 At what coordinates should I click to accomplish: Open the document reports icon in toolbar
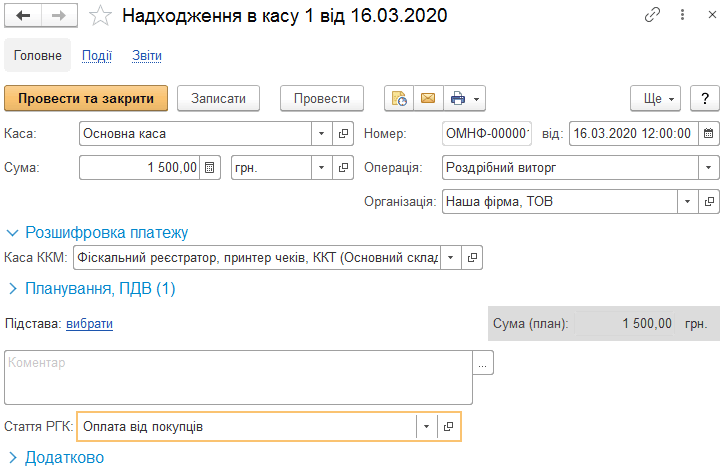point(399,98)
